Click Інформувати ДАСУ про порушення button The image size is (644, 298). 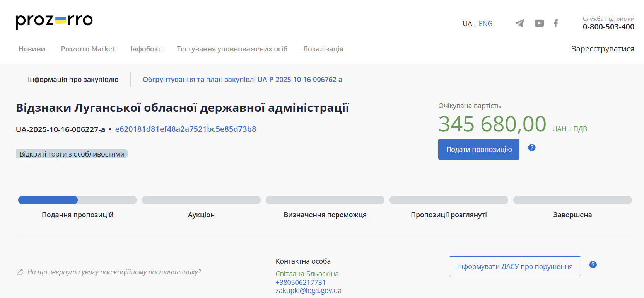[514, 266]
